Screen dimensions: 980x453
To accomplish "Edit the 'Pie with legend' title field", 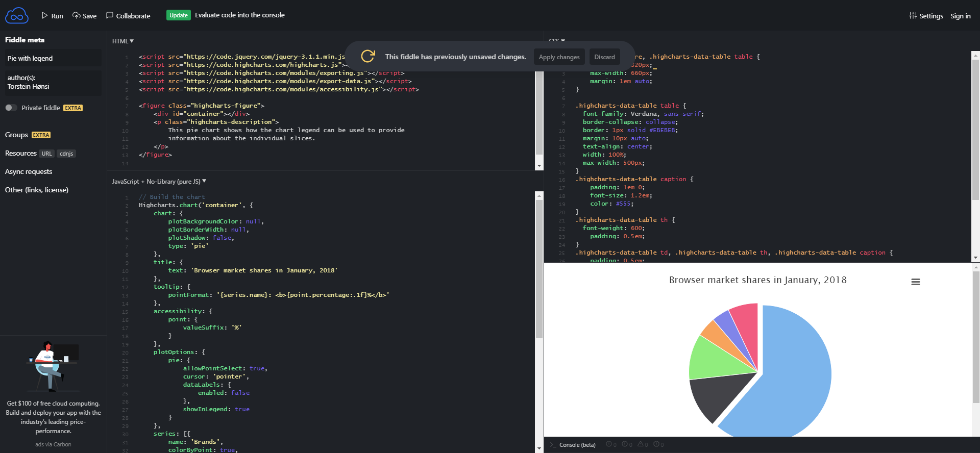I will tap(53, 58).
